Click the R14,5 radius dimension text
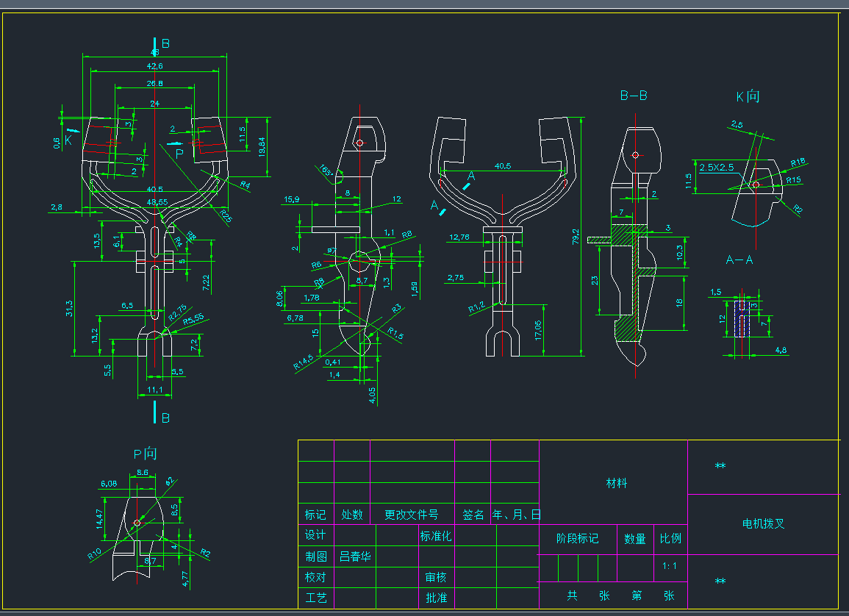Screen dimensions: 849x616 (x=304, y=362)
